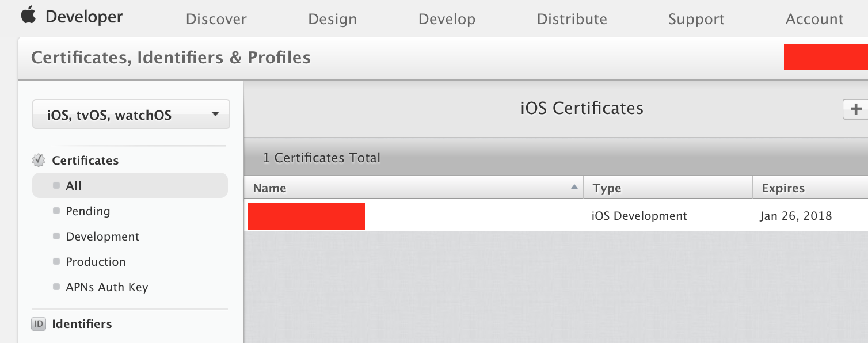The width and height of the screenshot is (868, 343).
Task: Click the Identifiers ID icon
Action: coord(39,324)
